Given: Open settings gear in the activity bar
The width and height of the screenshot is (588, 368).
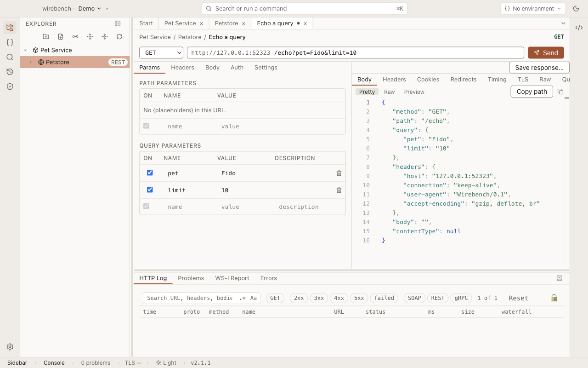Looking at the screenshot, I should (x=10, y=347).
